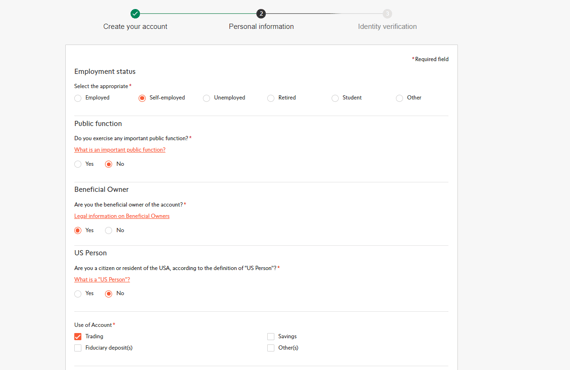Enable the Fiduciary deposit(s) checkbox
This screenshot has width=570, height=370.
pos(78,348)
